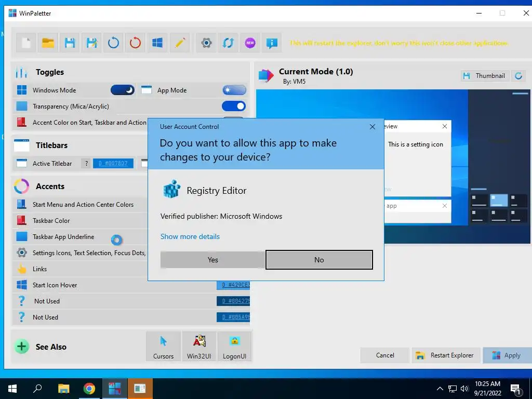Open a theme file via the yellow folder icon

pyautogui.click(x=48, y=43)
